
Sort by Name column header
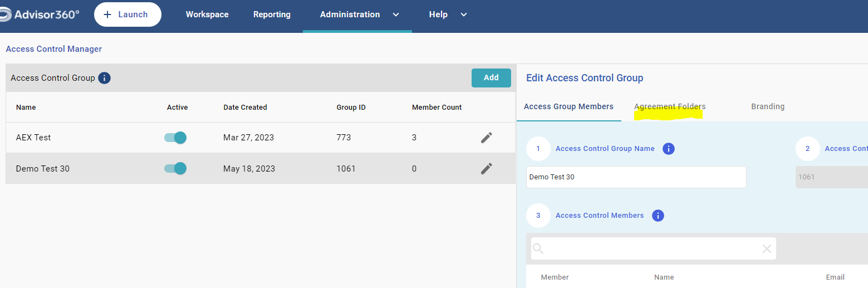click(26, 108)
